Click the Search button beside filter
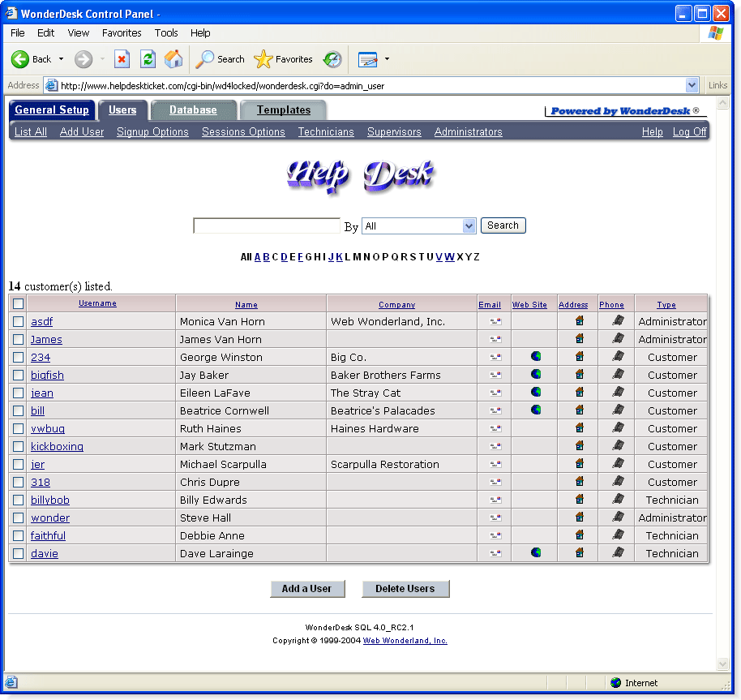The height and width of the screenshot is (700, 741). pyautogui.click(x=503, y=225)
